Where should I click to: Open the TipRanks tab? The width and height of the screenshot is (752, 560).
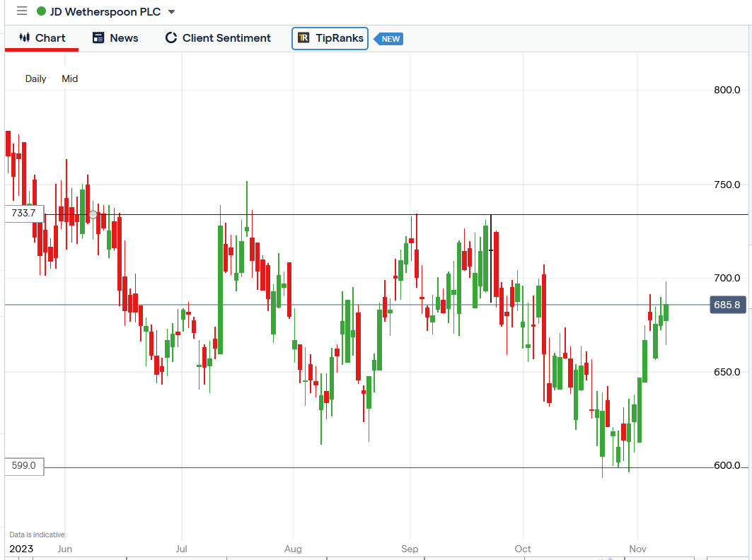tap(330, 38)
